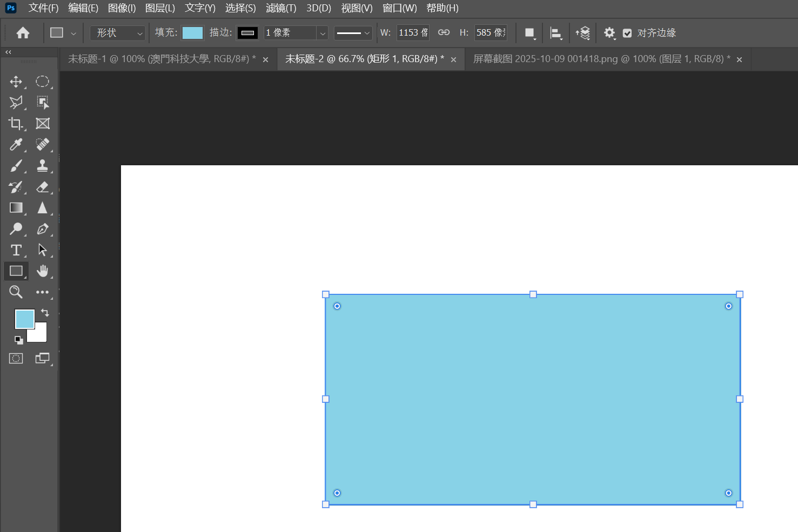Open the Edit Toolbar ellipsis menu
798x532 pixels.
[43, 292]
